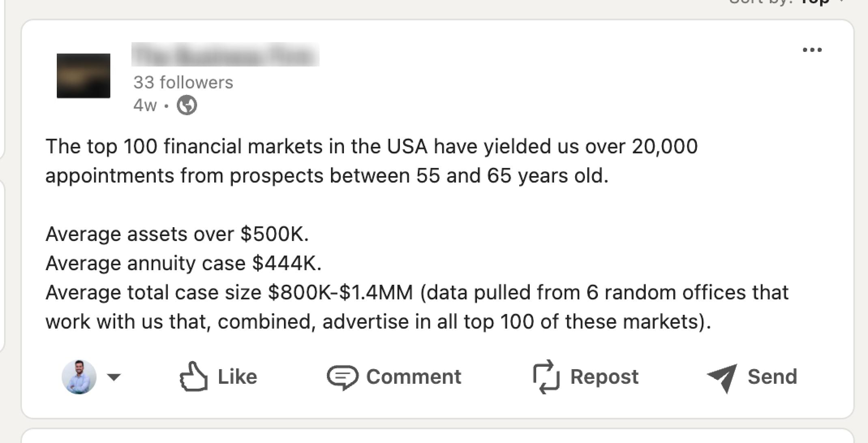Viewport: 868px width, 443px height.
Task: Click the Average annuity case $444K line
Action: pyautogui.click(x=183, y=263)
